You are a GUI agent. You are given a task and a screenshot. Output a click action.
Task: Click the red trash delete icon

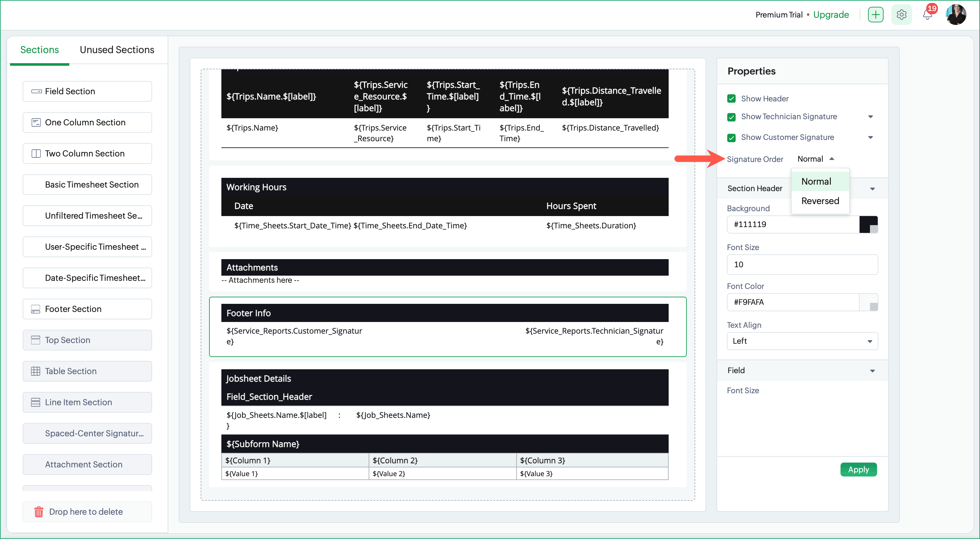[x=39, y=511]
